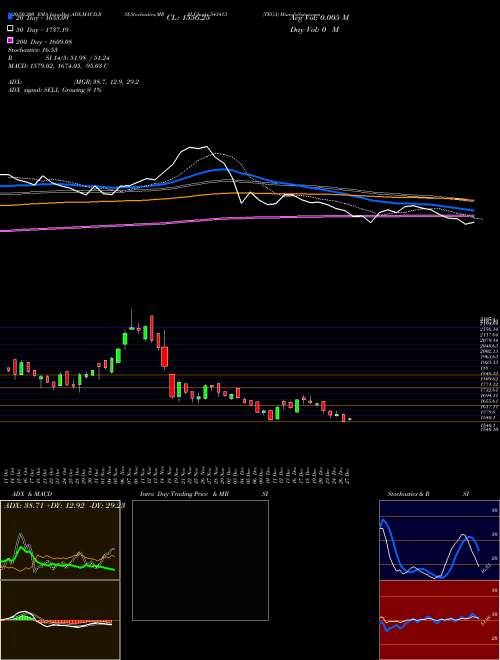Click the peak of the white line in moving average chart
The height and width of the screenshot is (660, 500).
coord(206,147)
